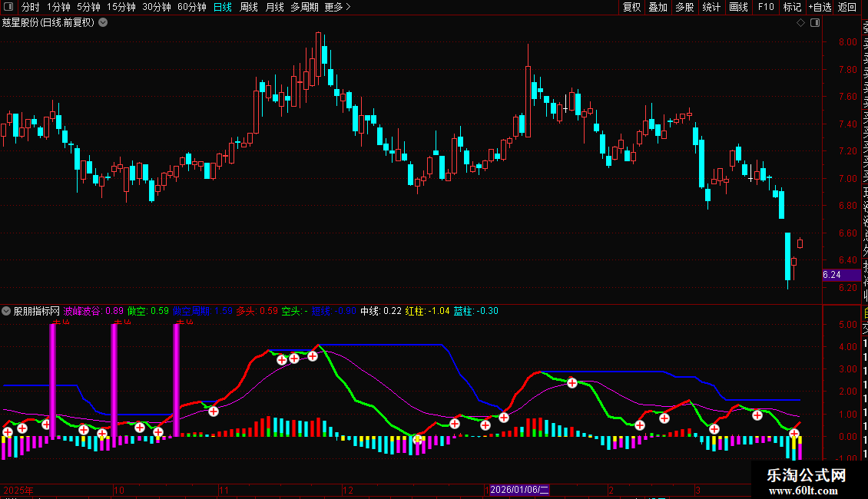Select the 多周期 multi-period tab

304,8
